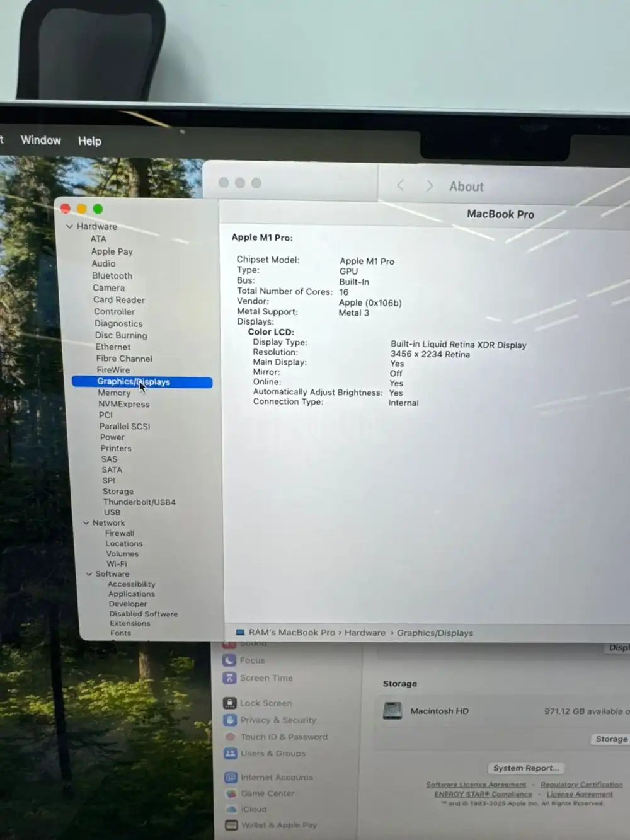Open Lock Screen settings icon
The height and width of the screenshot is (840, 630).
click(230, 703)
